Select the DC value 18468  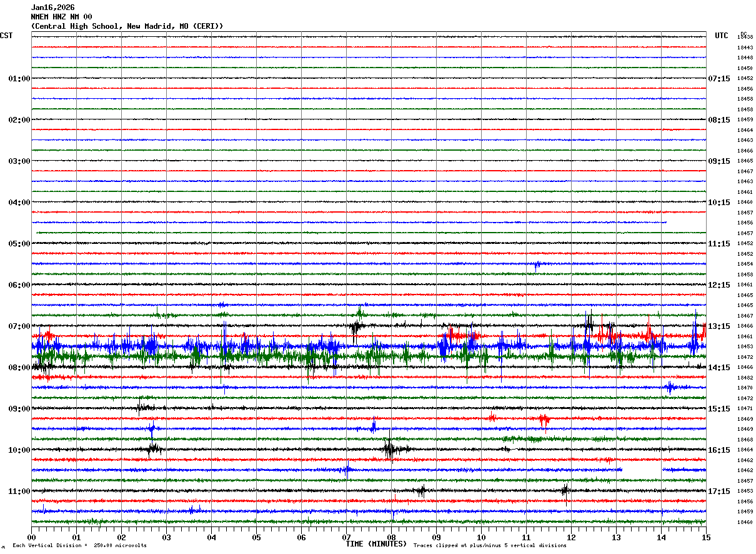tap(745, 440)
